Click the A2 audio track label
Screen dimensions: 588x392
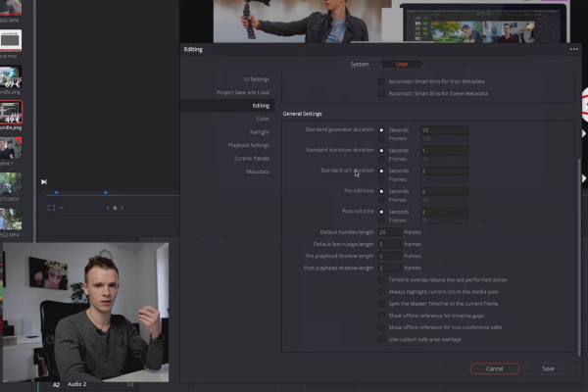pos(56,385)
